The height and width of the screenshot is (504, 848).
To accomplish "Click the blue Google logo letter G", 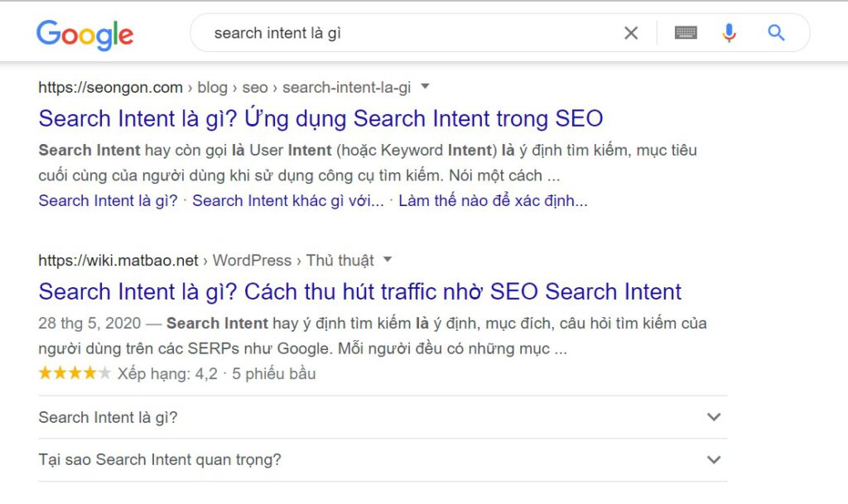I will pos(46,33).
